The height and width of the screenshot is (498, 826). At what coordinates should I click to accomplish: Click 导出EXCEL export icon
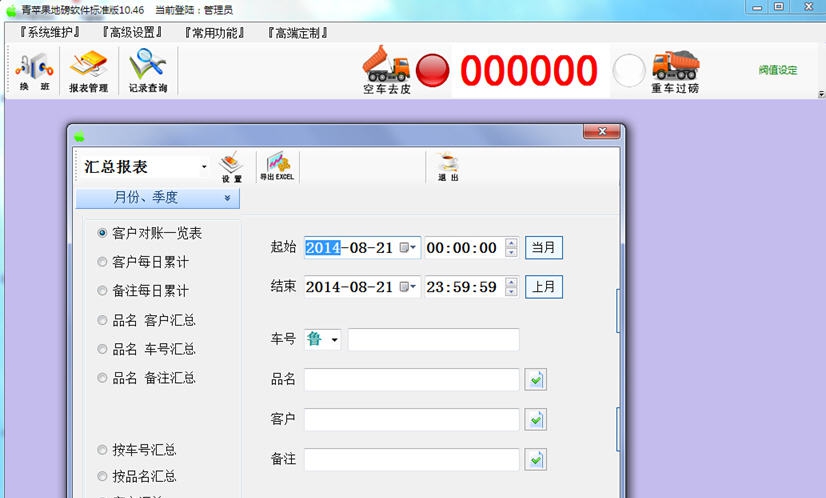277,167
